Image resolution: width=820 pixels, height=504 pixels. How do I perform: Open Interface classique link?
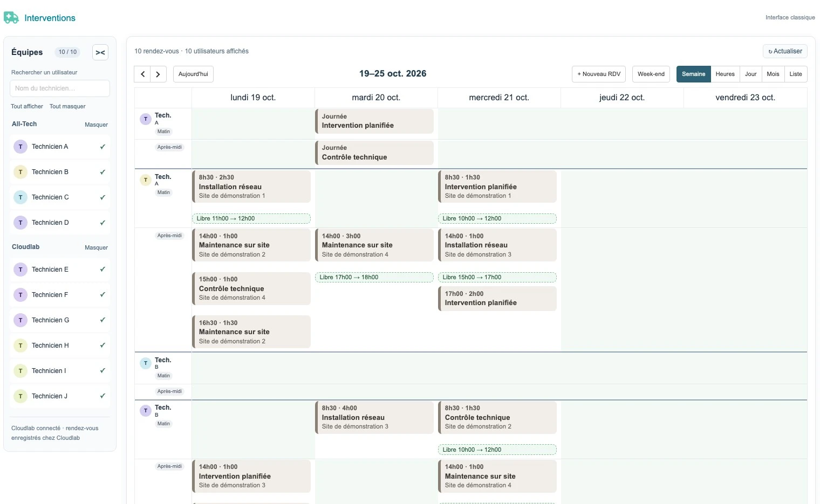click(790, 17)
